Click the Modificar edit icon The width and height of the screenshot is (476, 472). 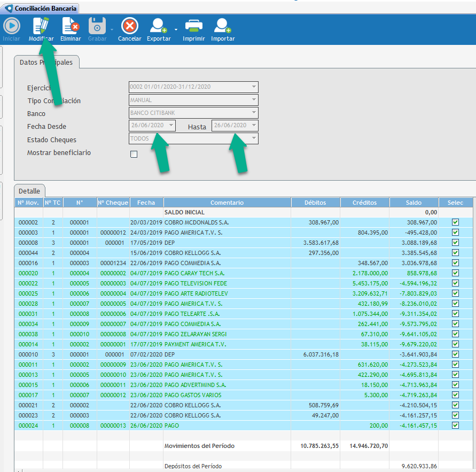(41, 26)
